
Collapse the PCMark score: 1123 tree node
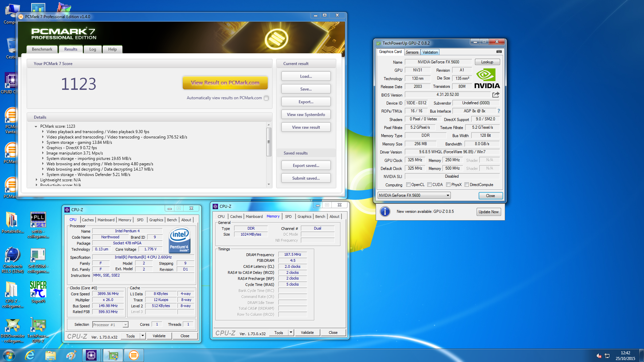(x=36, y=127)
